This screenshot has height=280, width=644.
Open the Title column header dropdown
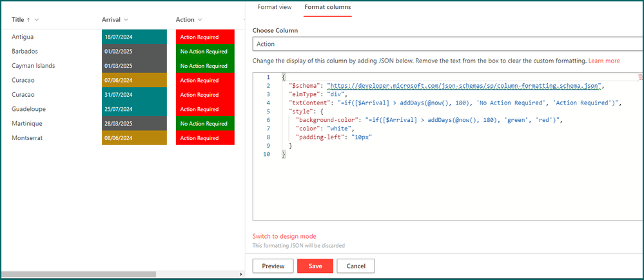(x=37, y=20)
